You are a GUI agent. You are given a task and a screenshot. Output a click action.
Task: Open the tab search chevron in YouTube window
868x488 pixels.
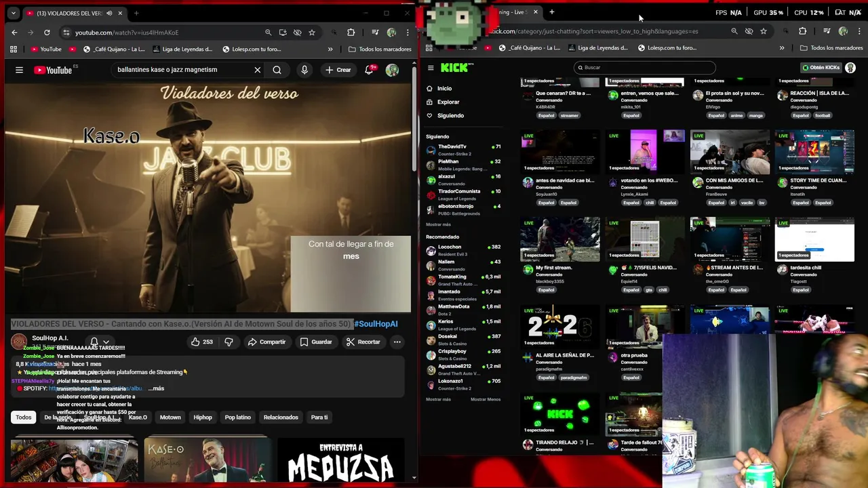pyautogui.click(x=13, y=13)
